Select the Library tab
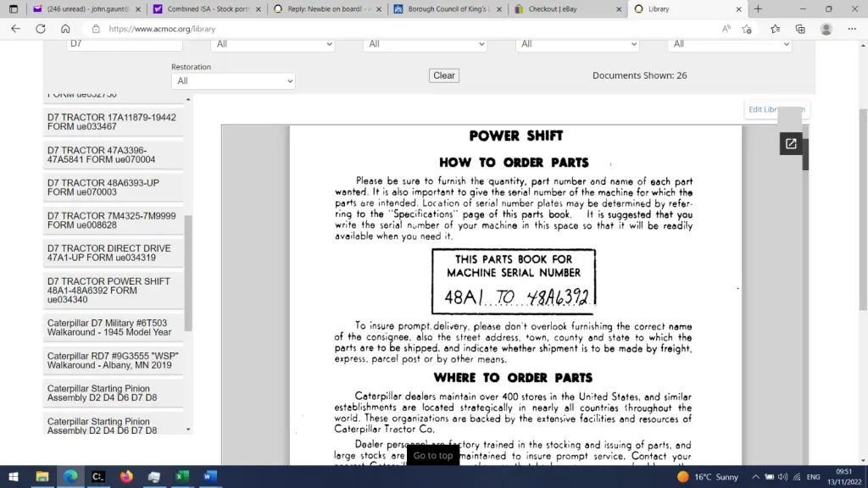The height and width of the screenshot is (488, 868). [688, 8]
